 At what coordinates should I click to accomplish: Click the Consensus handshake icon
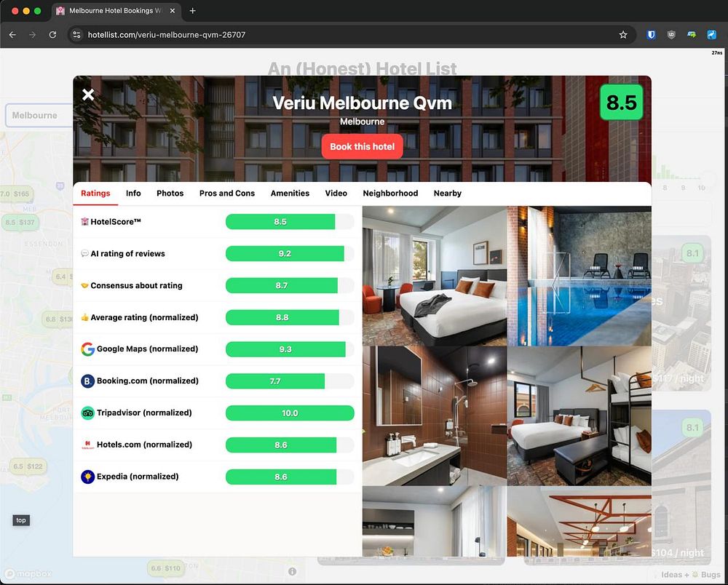[x=84, y=285]
